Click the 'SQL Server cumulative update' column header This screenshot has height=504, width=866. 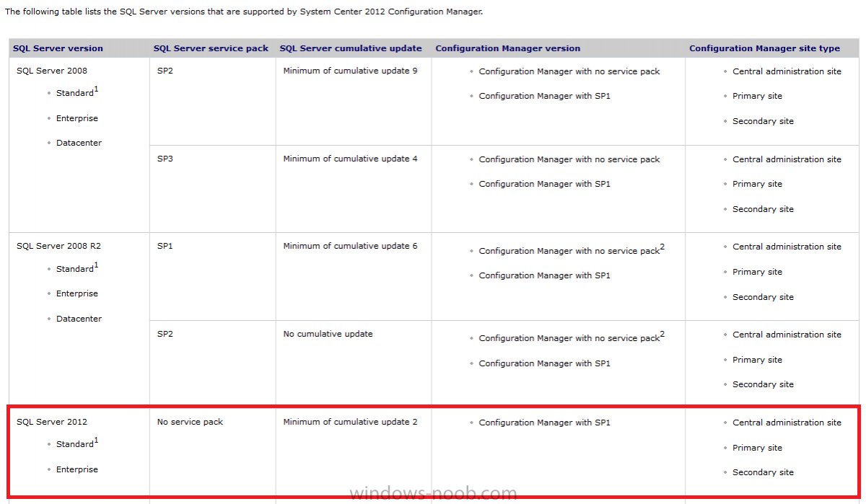pyautogui.click(x=351, y=48)
